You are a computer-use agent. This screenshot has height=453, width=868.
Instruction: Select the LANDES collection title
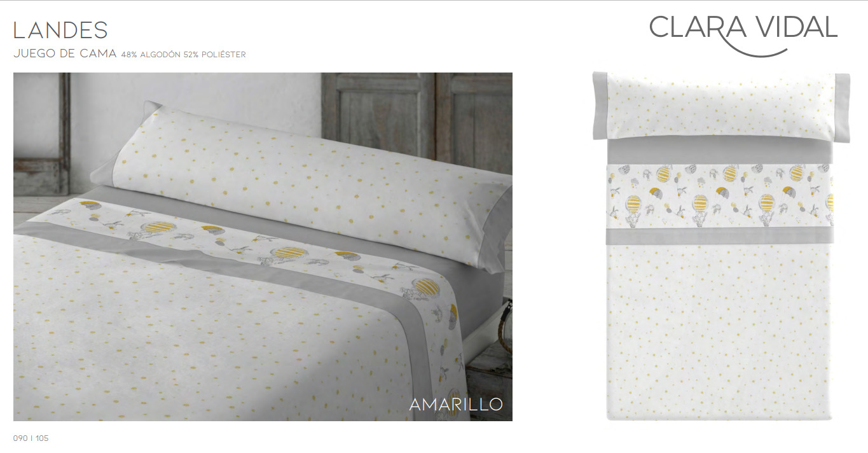coord(60,30)
